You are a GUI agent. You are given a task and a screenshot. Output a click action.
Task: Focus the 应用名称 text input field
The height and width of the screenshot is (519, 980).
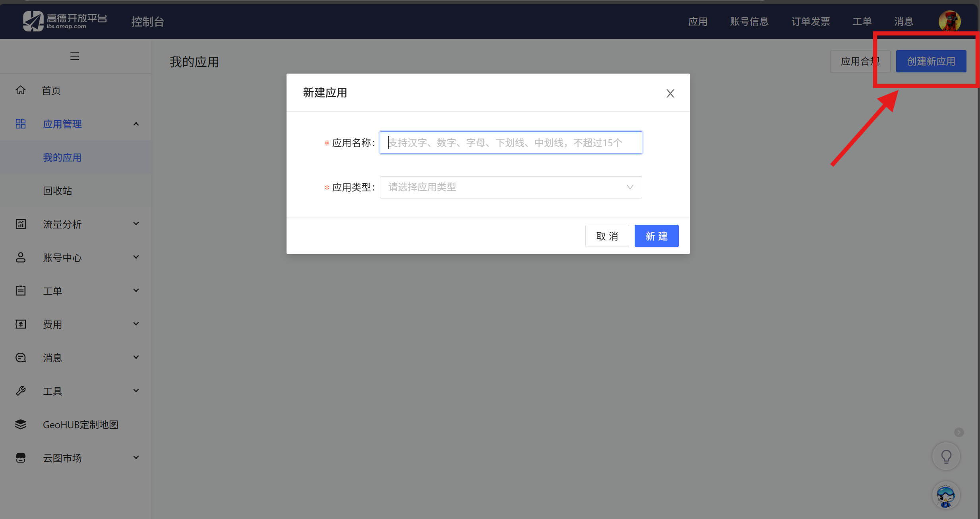click(x=511, y=143)
